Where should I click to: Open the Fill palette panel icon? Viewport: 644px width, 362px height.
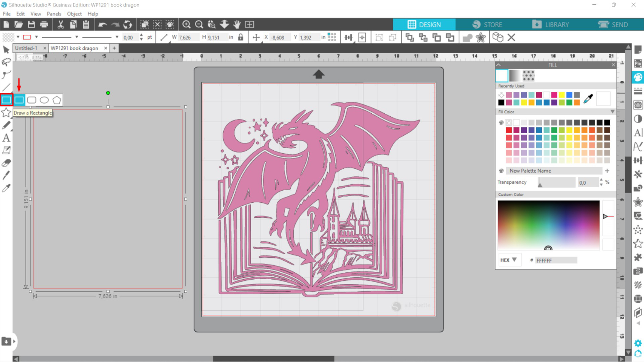[x=638, y=77]
